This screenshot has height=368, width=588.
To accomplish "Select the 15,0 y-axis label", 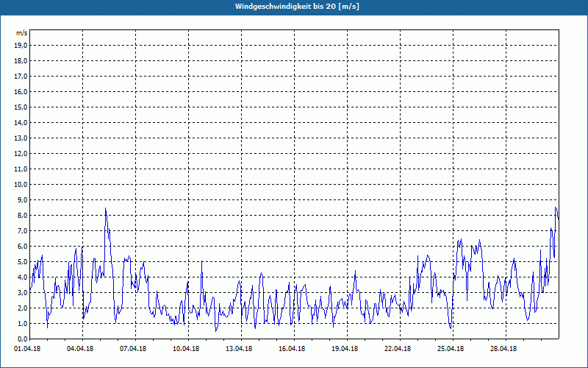I will pos(21,107).
